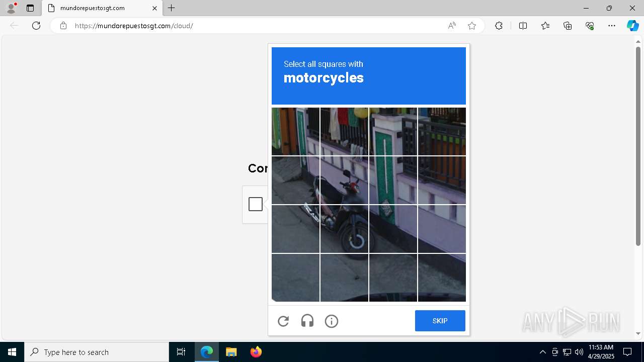Show hidden system tray icons

(x=542, y=352)
